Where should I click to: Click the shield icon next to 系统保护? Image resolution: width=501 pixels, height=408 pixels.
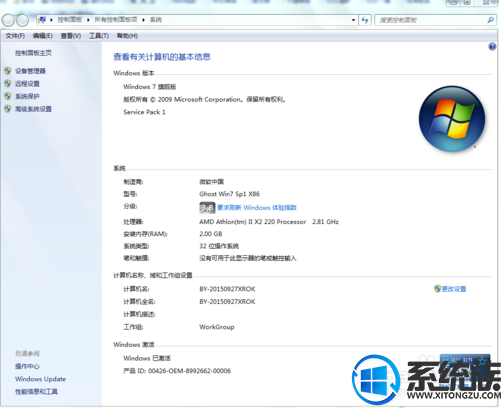(x=8, y=96)
